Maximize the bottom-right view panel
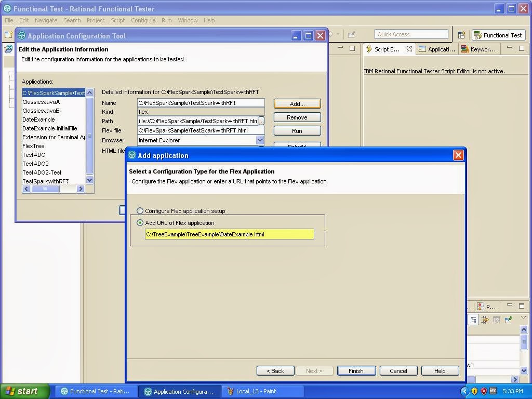Viewport: 532px width, 399px height. (522, 305)
